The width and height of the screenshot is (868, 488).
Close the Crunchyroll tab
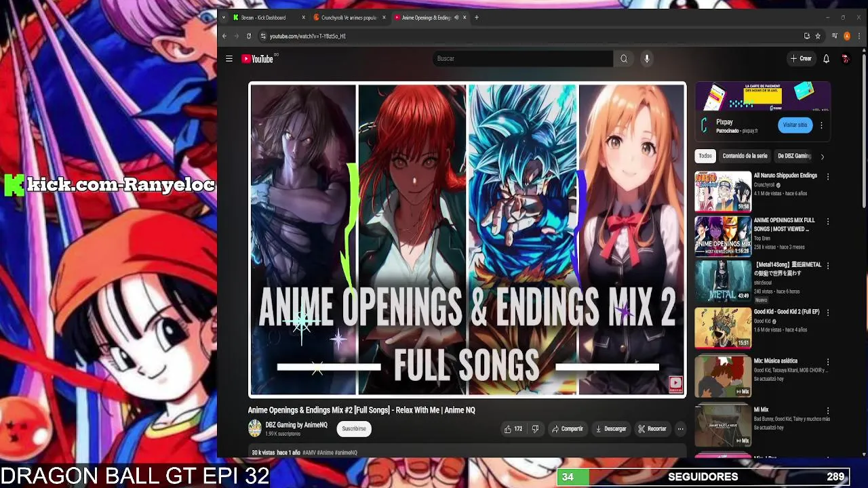(384, 18)
